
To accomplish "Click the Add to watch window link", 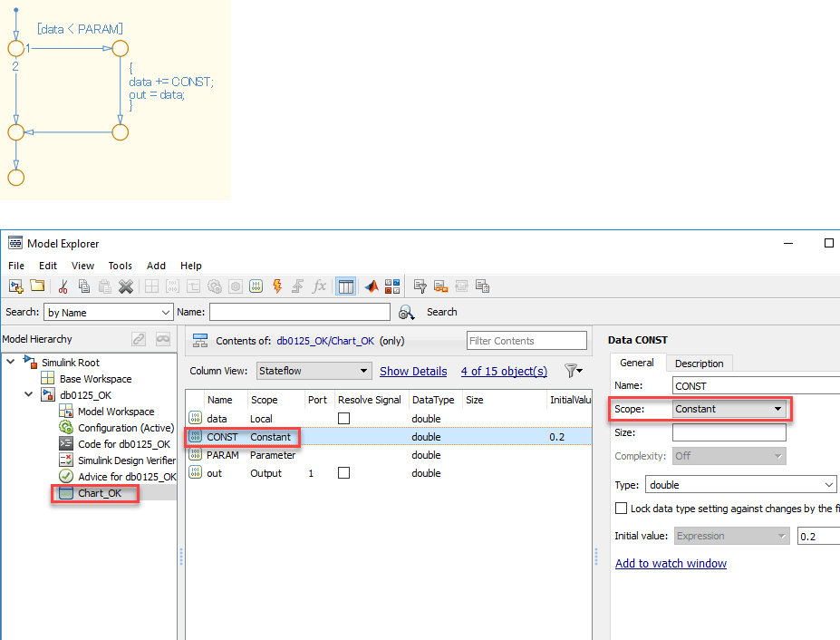I will (x=671, y=564).
